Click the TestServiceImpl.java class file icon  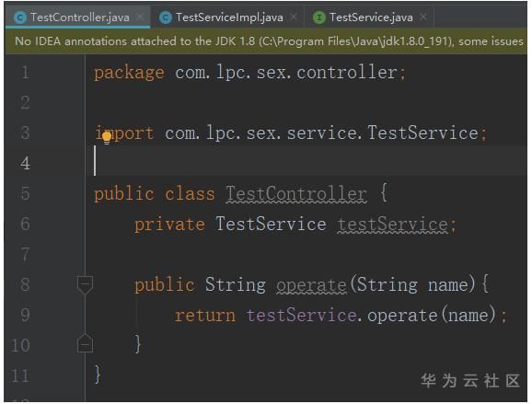166,17
